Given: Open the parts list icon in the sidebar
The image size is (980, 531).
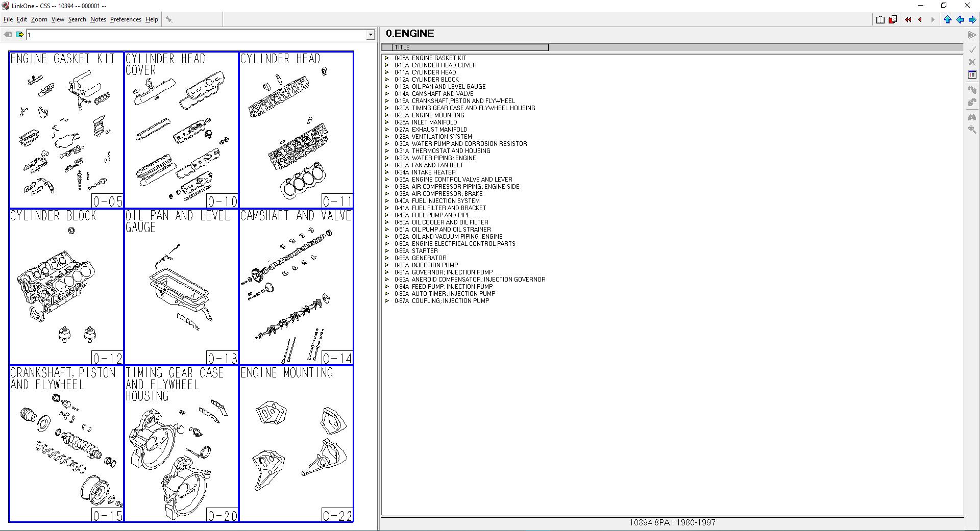Looking at the screenshot, I should 972,74.
